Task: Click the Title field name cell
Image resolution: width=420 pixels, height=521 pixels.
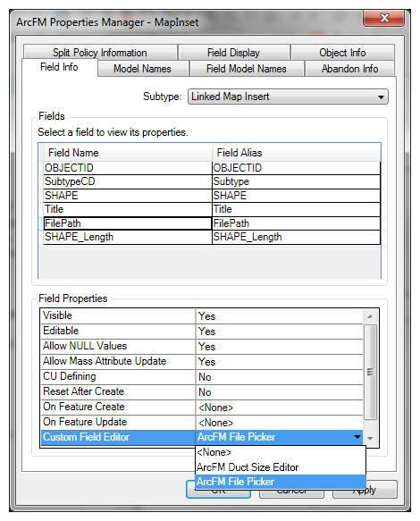Action: tap(128, 209)
